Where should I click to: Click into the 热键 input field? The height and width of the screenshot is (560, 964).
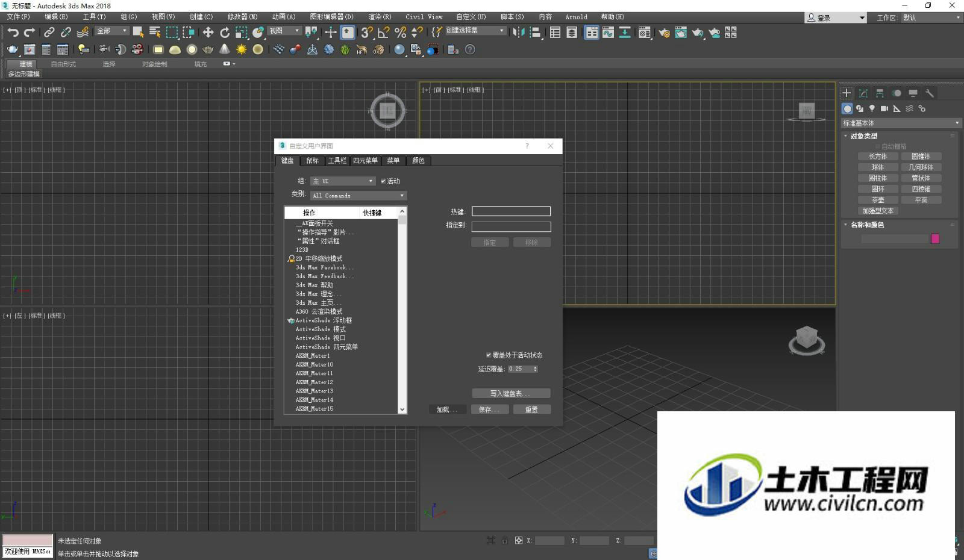[x=511, y=211]
